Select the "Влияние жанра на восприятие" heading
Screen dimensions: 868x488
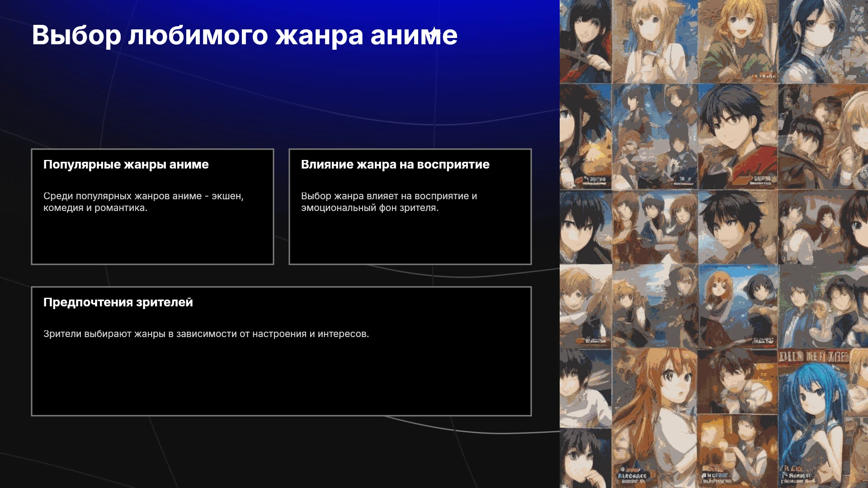click(395, 164)
